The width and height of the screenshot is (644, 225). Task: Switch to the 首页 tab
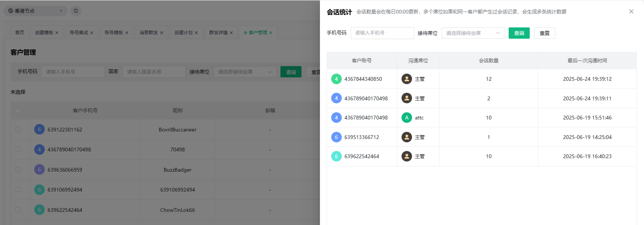(20, 33)
